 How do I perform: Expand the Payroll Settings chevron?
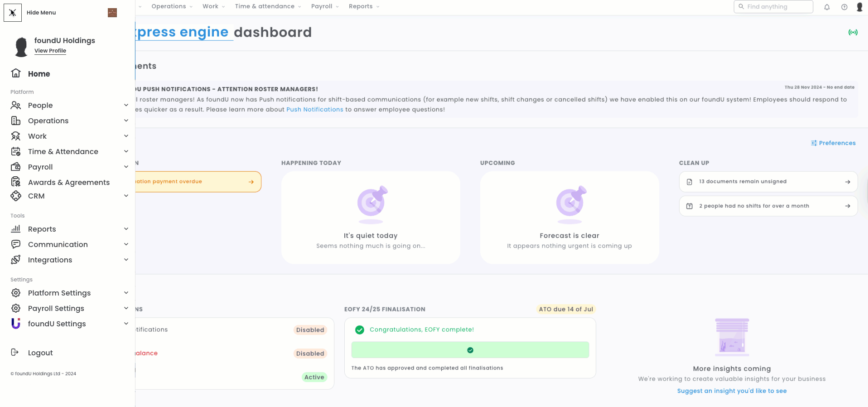coord(126,308)
